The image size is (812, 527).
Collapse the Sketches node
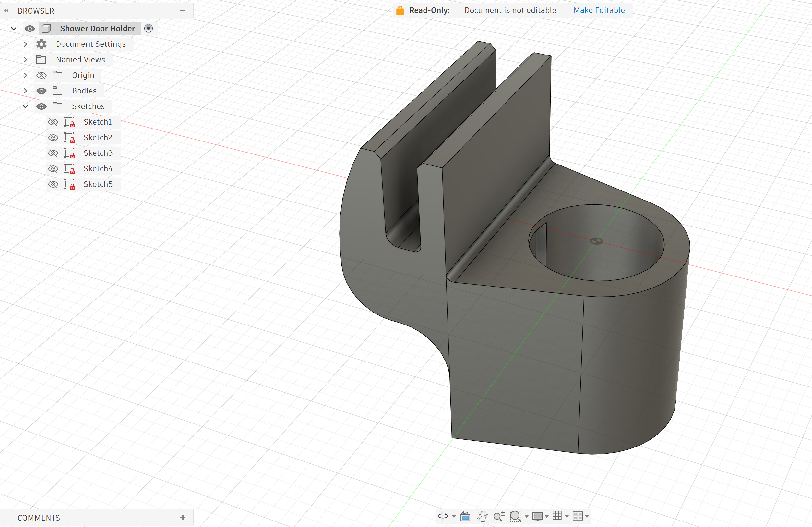click(25, 106)
